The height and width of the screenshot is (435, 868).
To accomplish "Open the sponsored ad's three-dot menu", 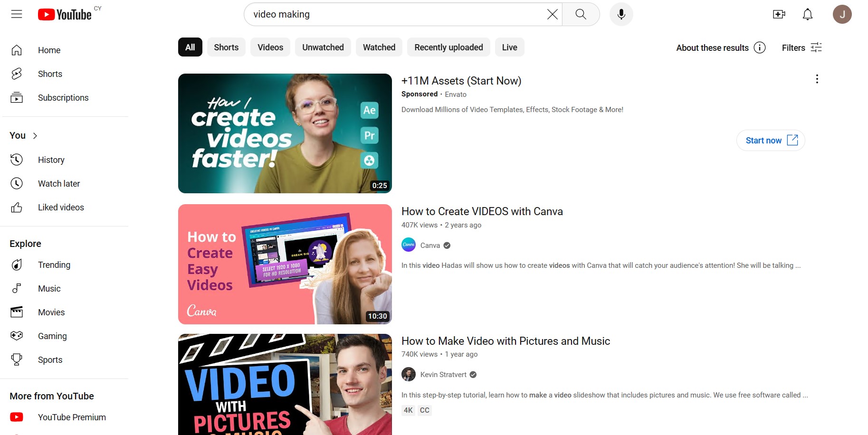I will [x=817, y=79].
